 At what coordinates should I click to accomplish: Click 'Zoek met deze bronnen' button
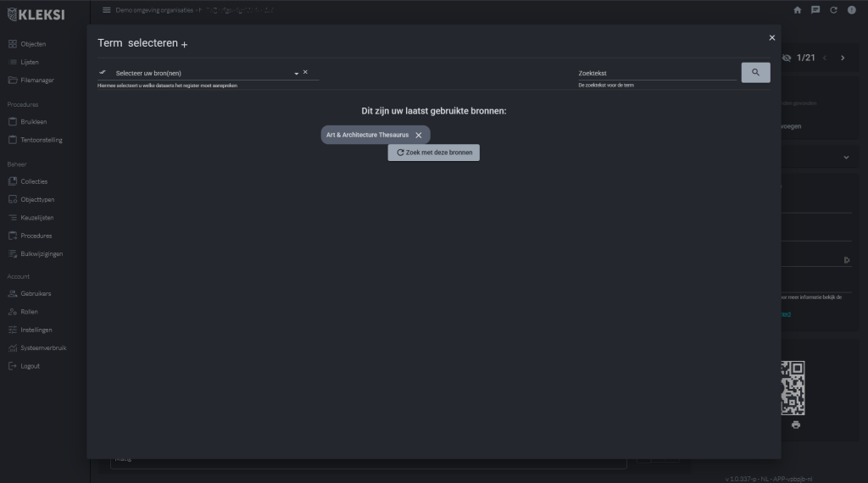point(434,153)
